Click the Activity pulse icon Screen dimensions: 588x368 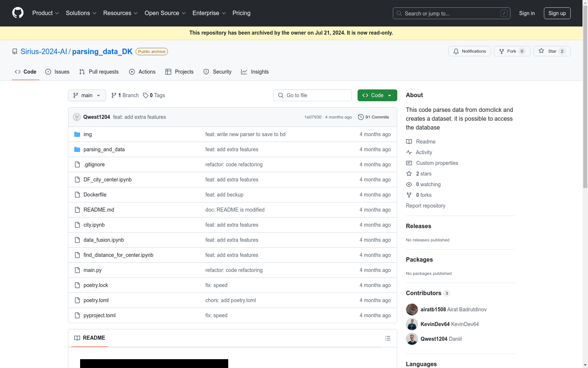click(x=409, y=152)
